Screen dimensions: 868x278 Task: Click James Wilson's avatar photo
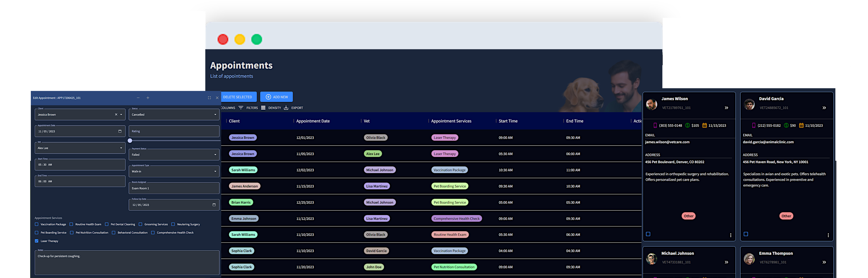[652, 104]
